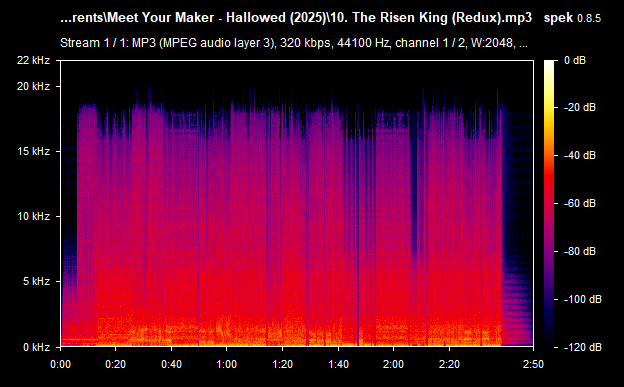
Task: Click the '0:20' time axis label
Action: pyautogui.click(x=116, y=364)
